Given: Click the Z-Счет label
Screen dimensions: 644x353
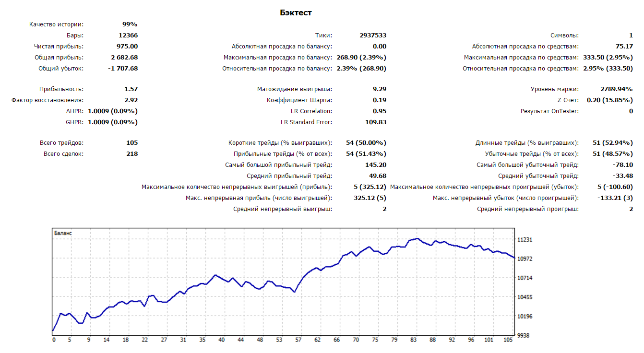Looking at the screenshot, I should point(568,100).
